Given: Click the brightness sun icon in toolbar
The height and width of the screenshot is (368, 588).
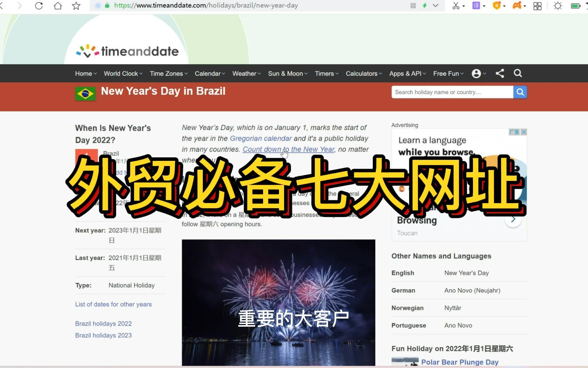Looking at the screenshot, I should coord(557,5).
